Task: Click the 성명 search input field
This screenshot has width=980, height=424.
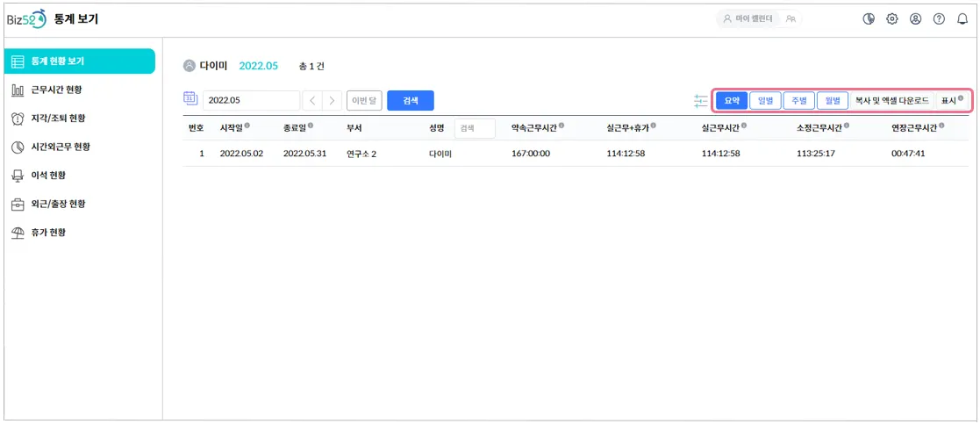Action: 475,128
